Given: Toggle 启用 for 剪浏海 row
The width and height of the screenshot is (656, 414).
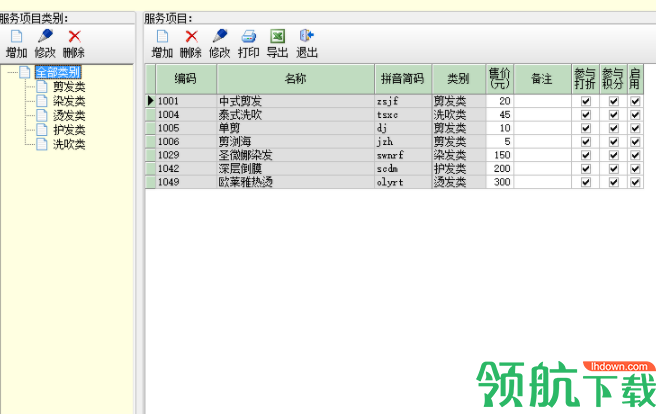Looking at the screenshot, I should pyautogui.click(x=635, y=142).
